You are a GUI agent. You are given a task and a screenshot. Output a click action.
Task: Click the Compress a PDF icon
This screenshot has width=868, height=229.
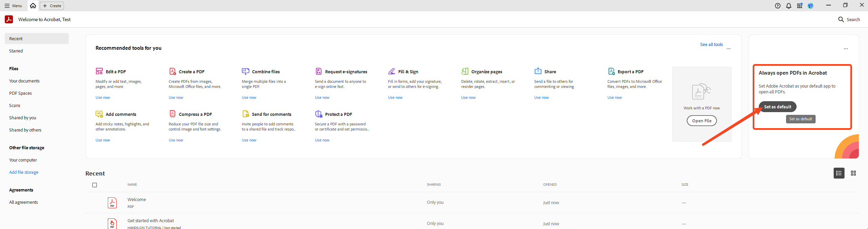pyautogui.click(x=172, y=114)
